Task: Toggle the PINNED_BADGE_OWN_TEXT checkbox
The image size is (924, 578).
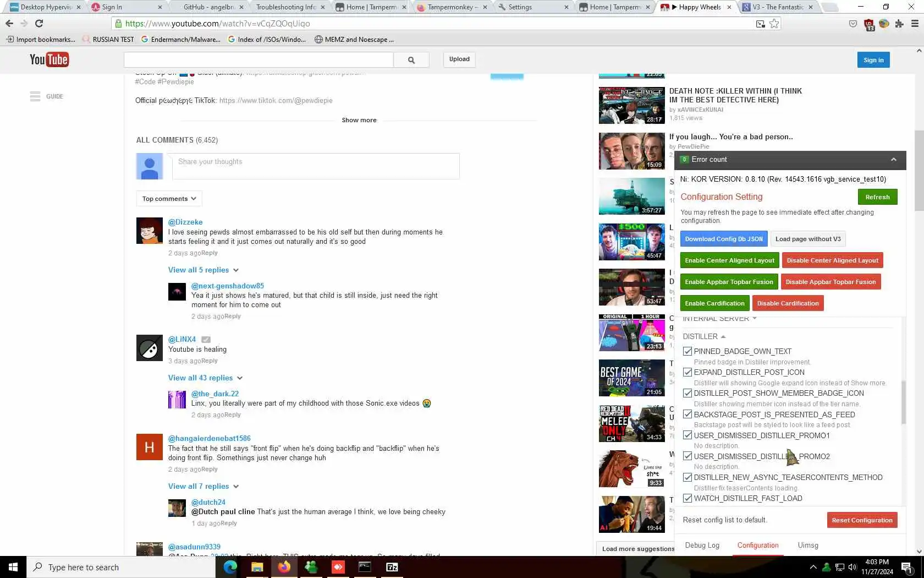Action: point(687,351)
